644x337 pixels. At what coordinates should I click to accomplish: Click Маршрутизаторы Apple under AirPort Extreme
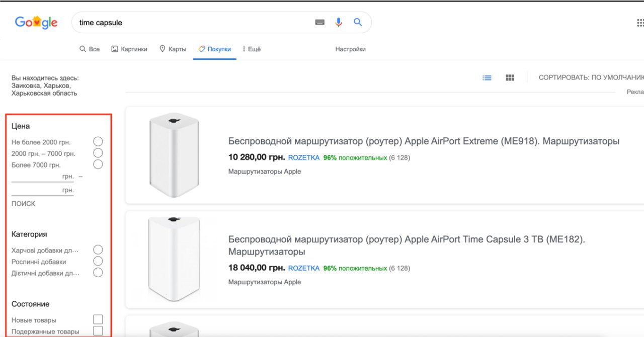[x=265, y=172]
